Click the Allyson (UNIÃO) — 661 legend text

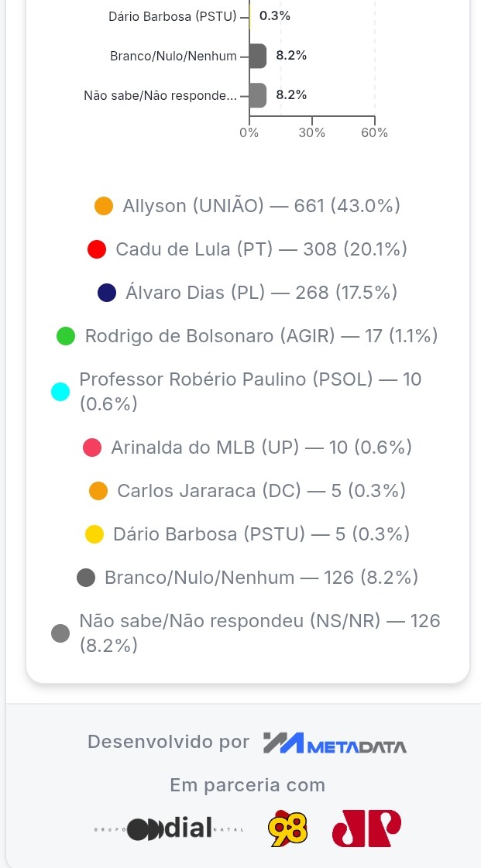coord(261,206)
